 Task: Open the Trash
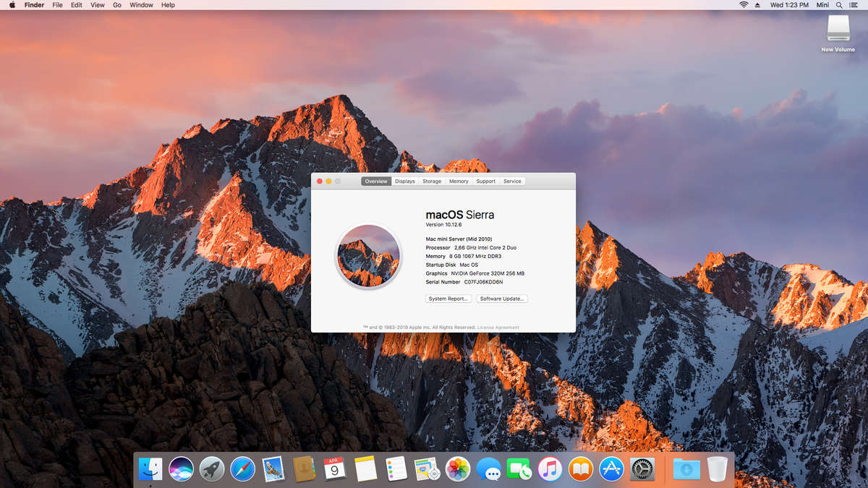point(717,469)
